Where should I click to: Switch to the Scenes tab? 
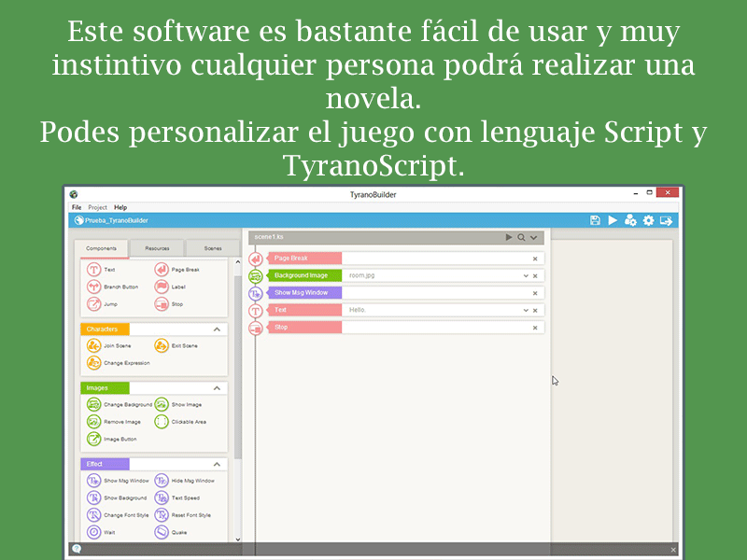(213, 248)
